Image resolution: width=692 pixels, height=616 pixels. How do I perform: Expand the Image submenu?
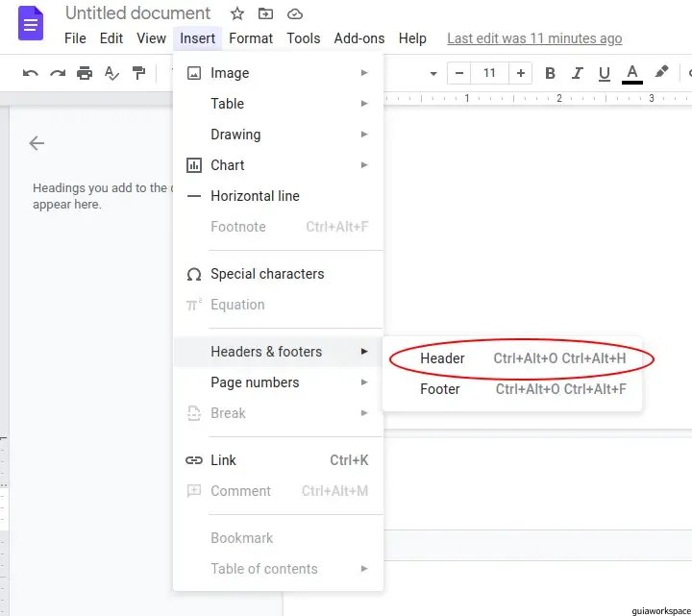click(278, 73)
